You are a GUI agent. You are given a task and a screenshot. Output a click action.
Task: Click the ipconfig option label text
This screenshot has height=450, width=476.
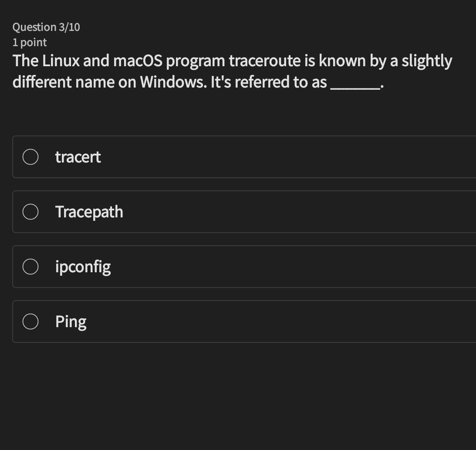83,267
